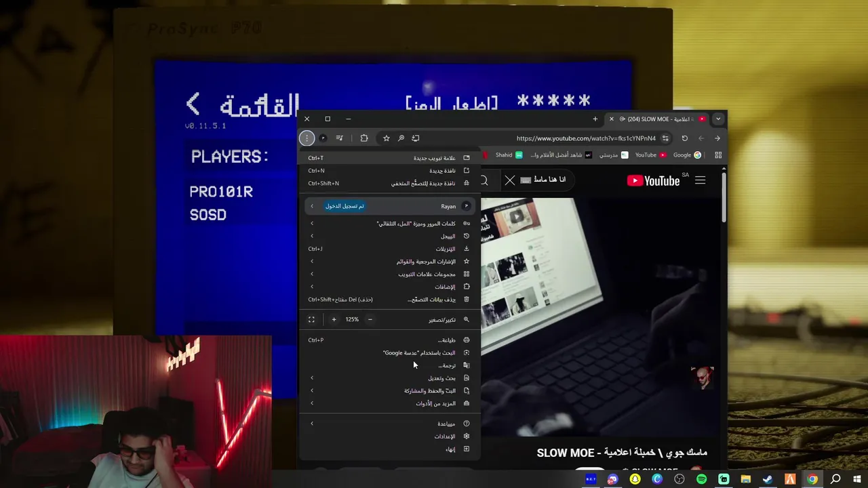Close the SLOW MOE YouTube tab
Viewport: 868px width, 488px height.
[x=612, y=119]
